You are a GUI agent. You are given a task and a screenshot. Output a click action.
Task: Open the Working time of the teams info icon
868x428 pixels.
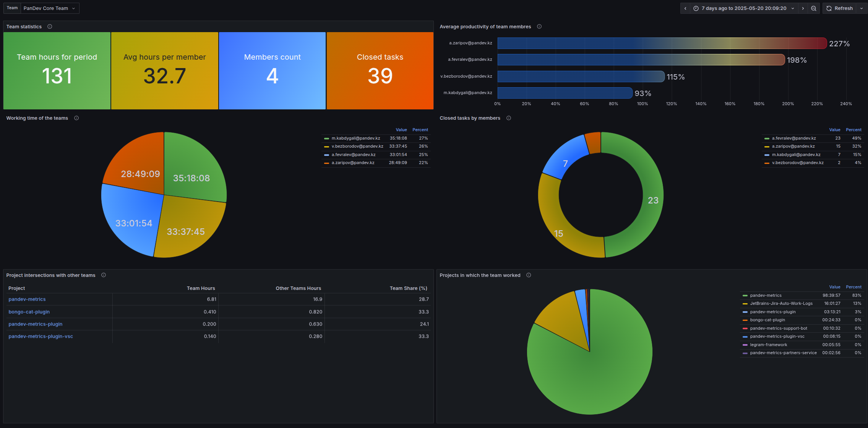click(76, 118)
